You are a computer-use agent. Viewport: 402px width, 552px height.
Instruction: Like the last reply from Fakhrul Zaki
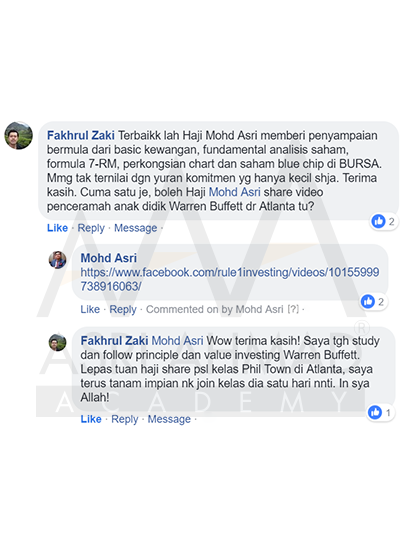click(91, 419)
